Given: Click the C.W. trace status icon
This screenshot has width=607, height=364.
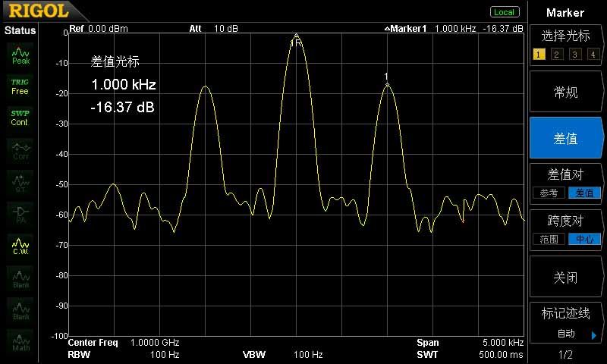Looking at the screenshot, I should coord(20,245).
